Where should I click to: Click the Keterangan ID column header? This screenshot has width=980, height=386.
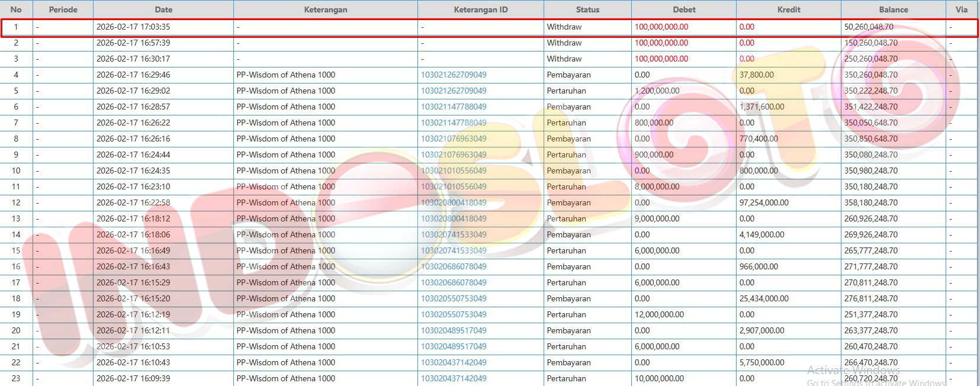(x=480, y=9)
